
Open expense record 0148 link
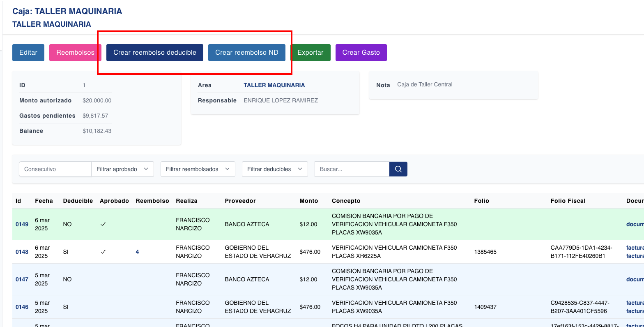click(22, 252)
